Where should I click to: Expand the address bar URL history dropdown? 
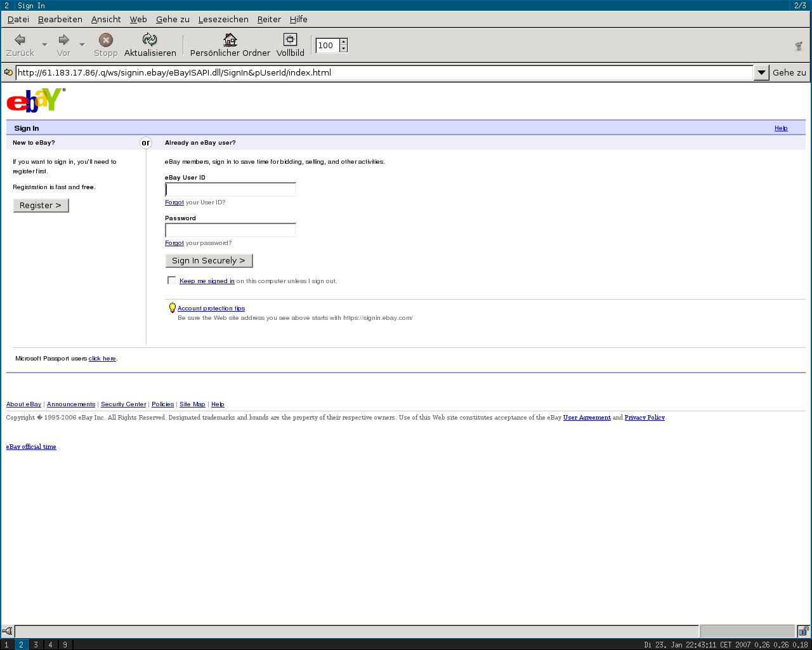click(x=761, y=72)
